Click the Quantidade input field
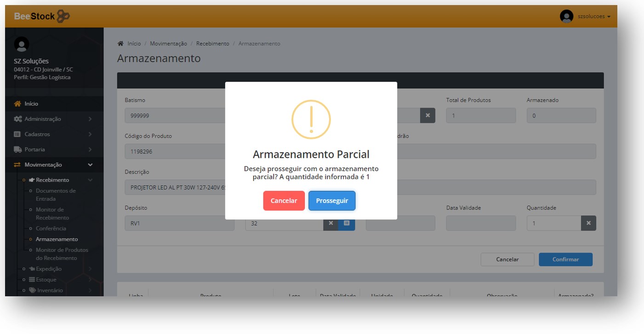 click(x=553, y=223)
